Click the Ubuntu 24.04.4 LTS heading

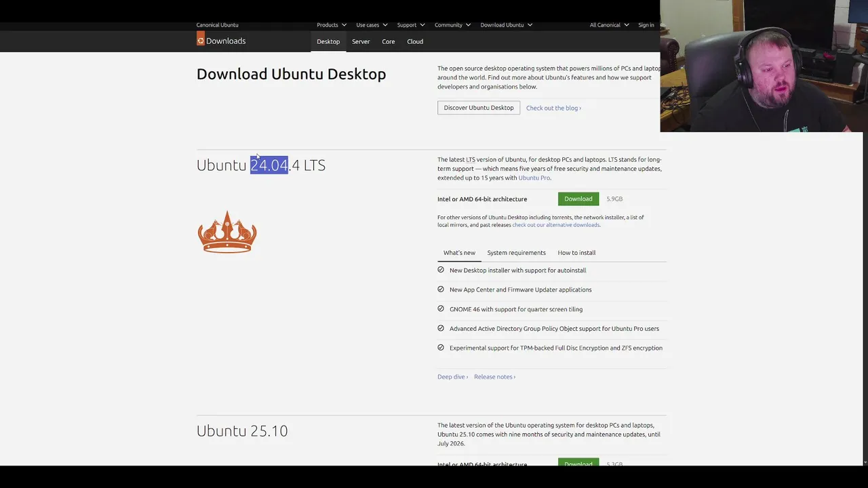tap(261, 165)
